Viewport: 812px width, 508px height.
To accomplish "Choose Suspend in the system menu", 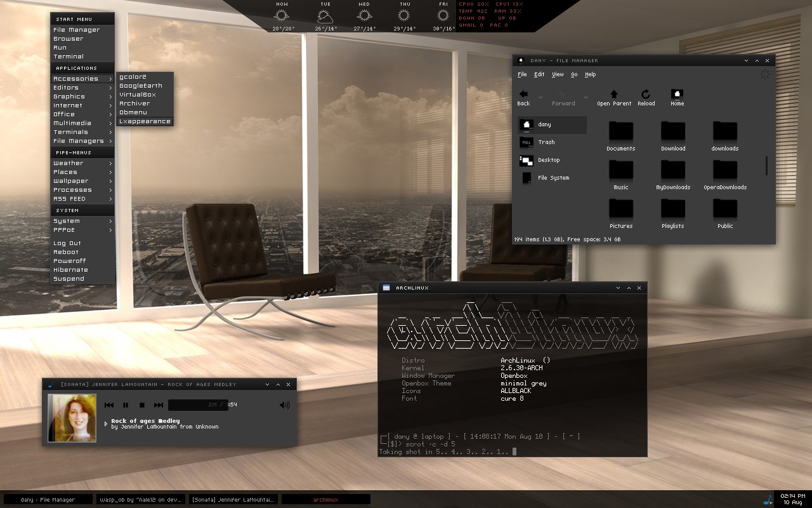I will point(82,279).
